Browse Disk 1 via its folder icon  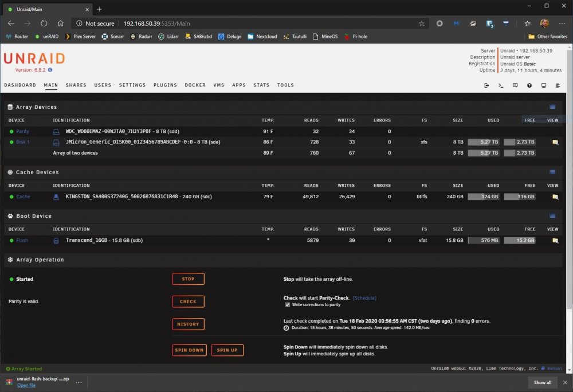pyautogui.click(x=555, y=142)
